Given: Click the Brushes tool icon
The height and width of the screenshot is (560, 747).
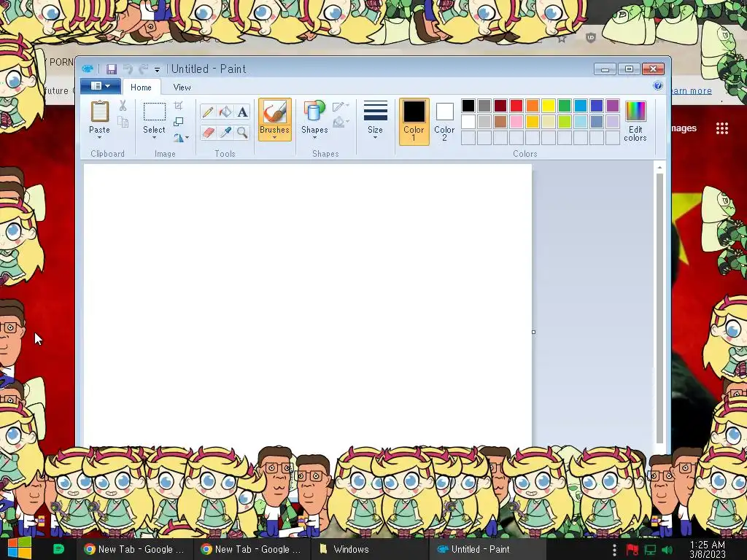Looking at the screenshot, I should [274, 112].
